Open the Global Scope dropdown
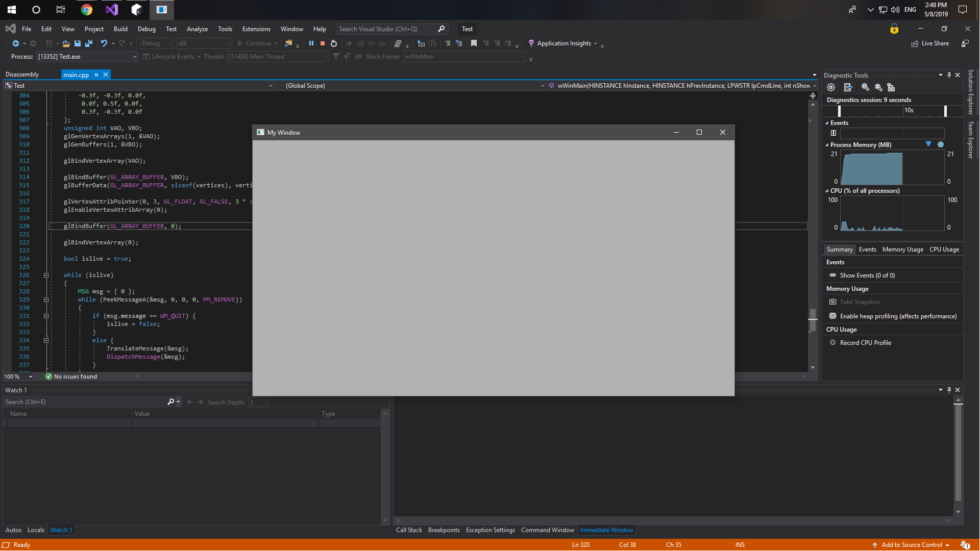 [x=542, y=86]
